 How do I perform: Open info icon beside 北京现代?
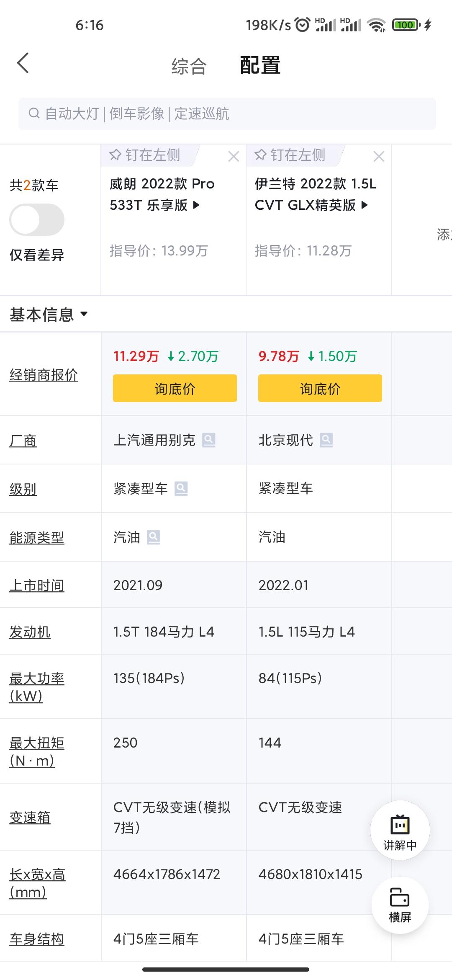point(326,440)
